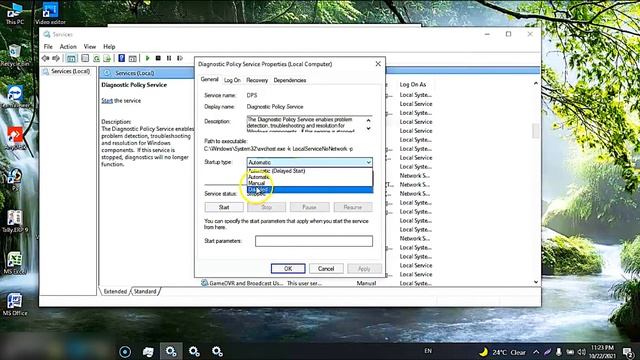Screen dimensions: 640x360
Task: Click Cancel in the properties dialog
Action: tap(326, 269)
